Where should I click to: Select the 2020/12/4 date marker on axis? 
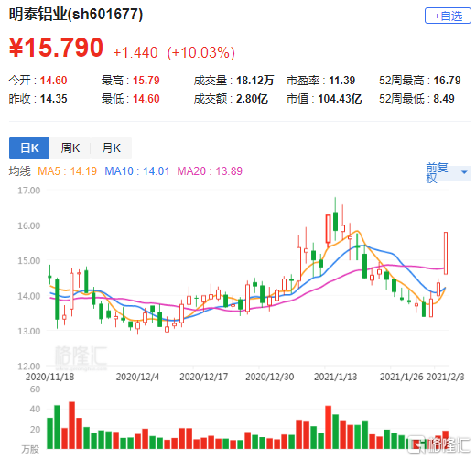coord(137,377)
